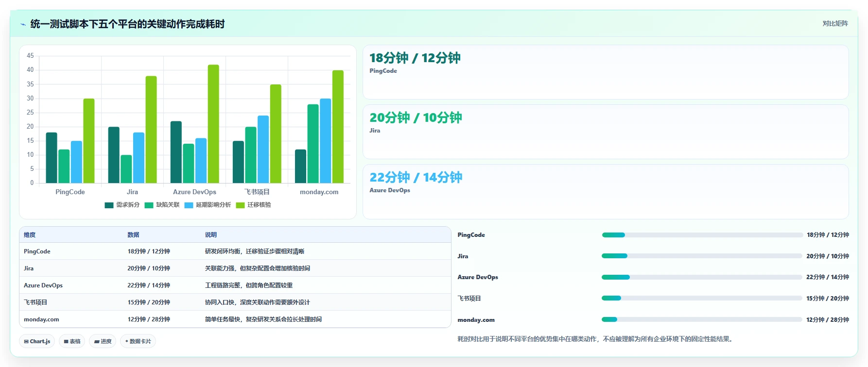The width and height of the screenshot is (868, 367).
Task: Click the Azure DevOps label on the chart axis
Action: pyautogui.click(x=194, y=192)
